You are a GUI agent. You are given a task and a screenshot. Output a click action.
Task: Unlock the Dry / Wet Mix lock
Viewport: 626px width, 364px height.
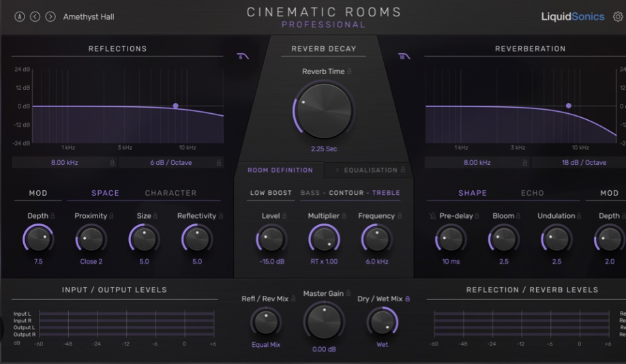click(x=407, y=299)
